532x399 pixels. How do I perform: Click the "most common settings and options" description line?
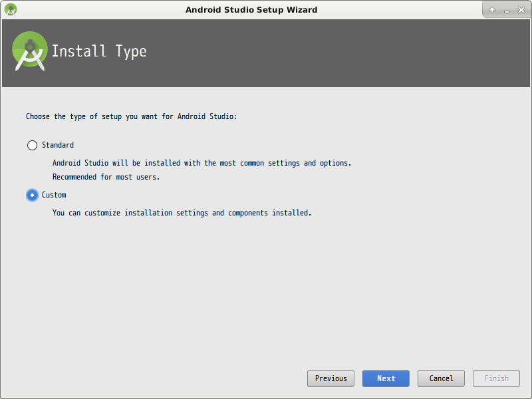click(201, 163)
